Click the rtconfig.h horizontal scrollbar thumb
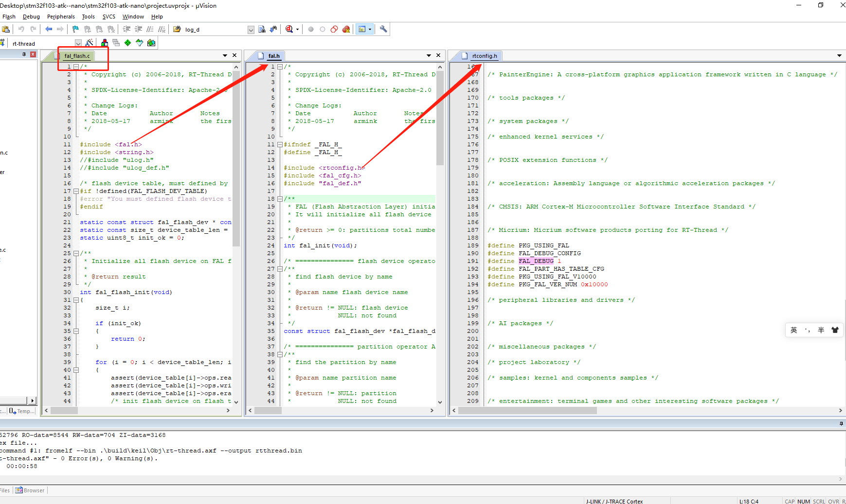Screen dimensions: 846x504 (x=527, y=411)
